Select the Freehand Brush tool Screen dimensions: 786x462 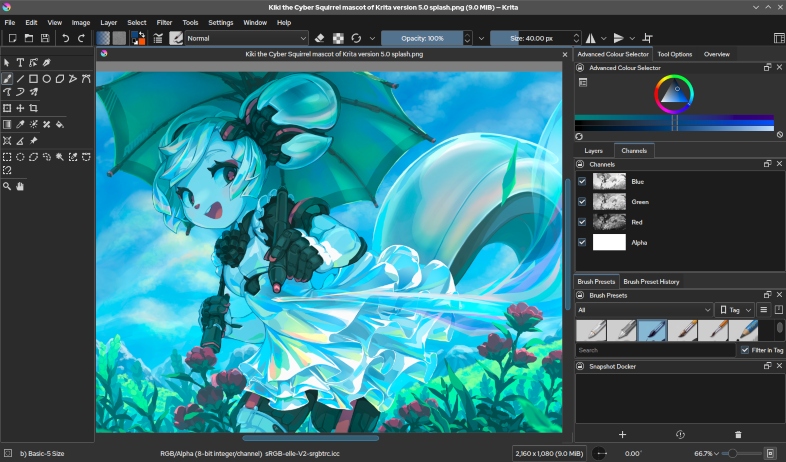pyautogui.click(x=7, y=79)
